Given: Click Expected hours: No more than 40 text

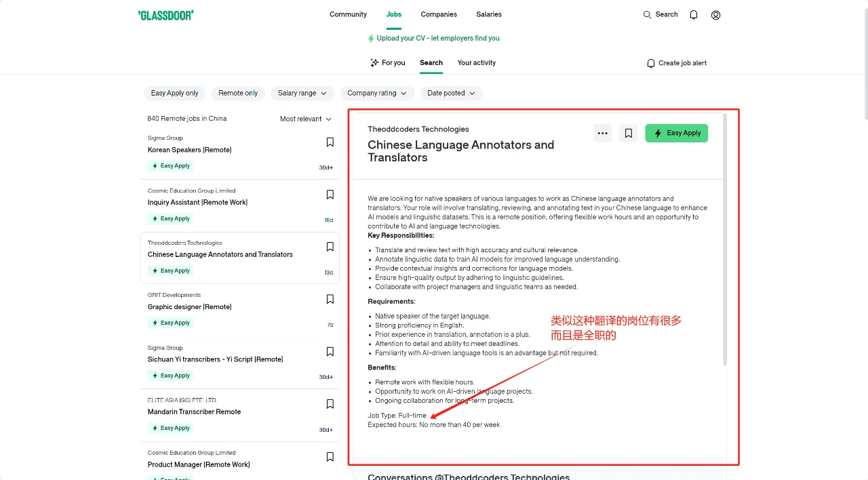Looking at the screenshot, I should coord(433,425).
